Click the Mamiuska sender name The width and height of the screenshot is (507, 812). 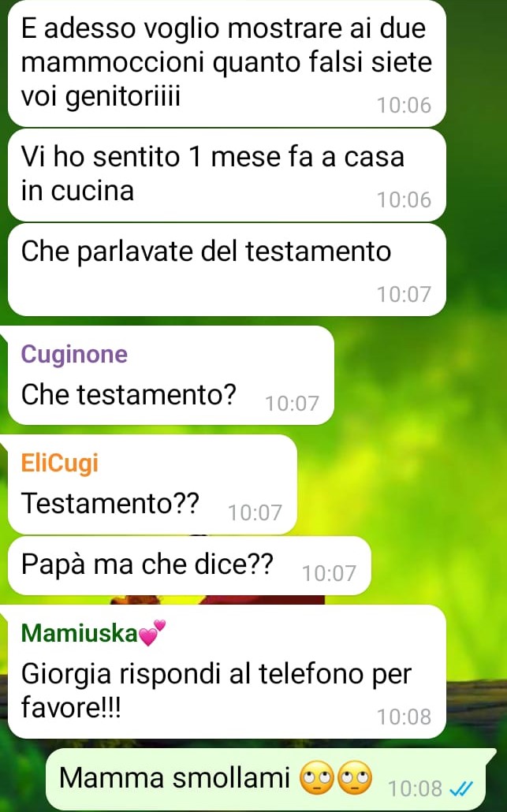(x=79, y=633)
